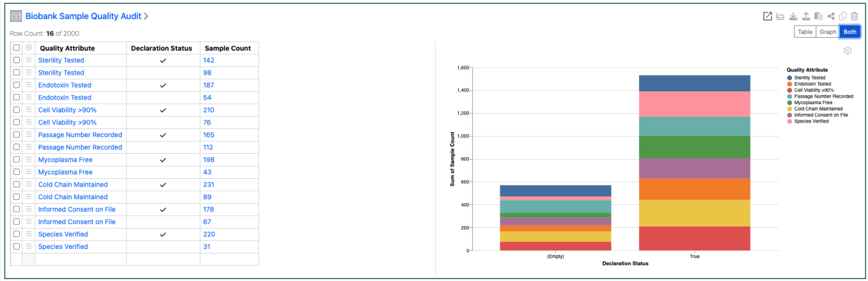Screen dimensions: 868x281
Task: Click row handle for Sterility Tested count 142
Action: coord(29,60)
